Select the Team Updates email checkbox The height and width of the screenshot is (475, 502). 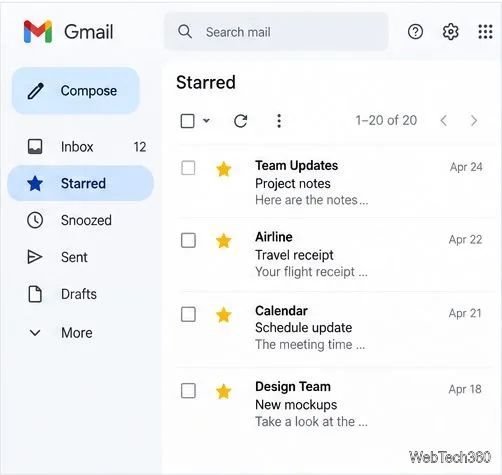(188, 168)
